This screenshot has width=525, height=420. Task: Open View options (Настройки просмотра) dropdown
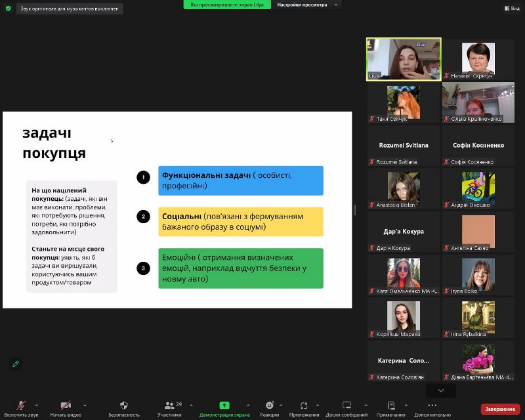(306, 5)
